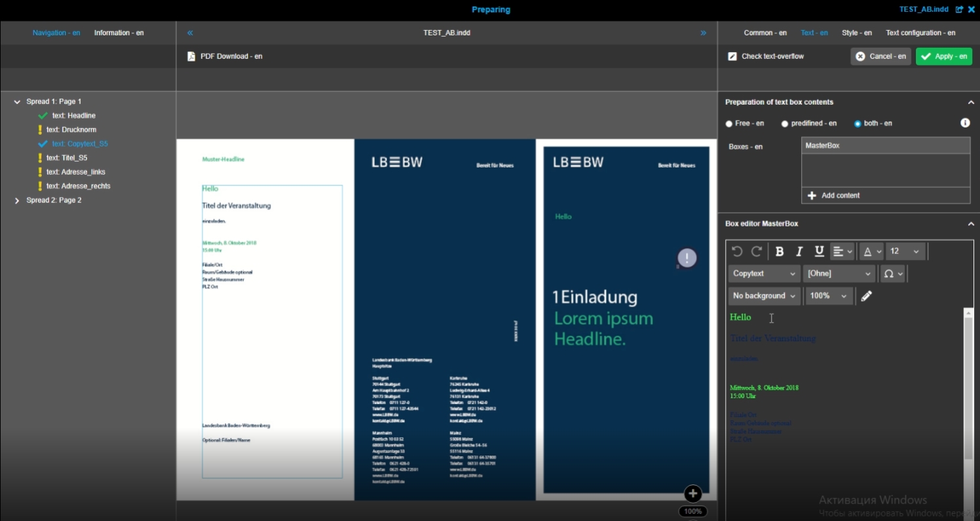Zoom in with the plus button in preview
980x521 pixels.
(693, 494)
